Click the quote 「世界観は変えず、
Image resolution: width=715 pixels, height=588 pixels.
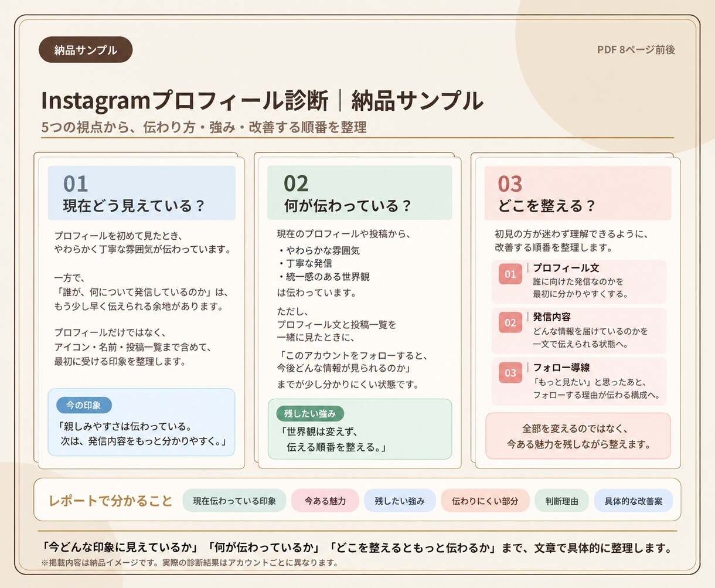click(x=320, y=431)
